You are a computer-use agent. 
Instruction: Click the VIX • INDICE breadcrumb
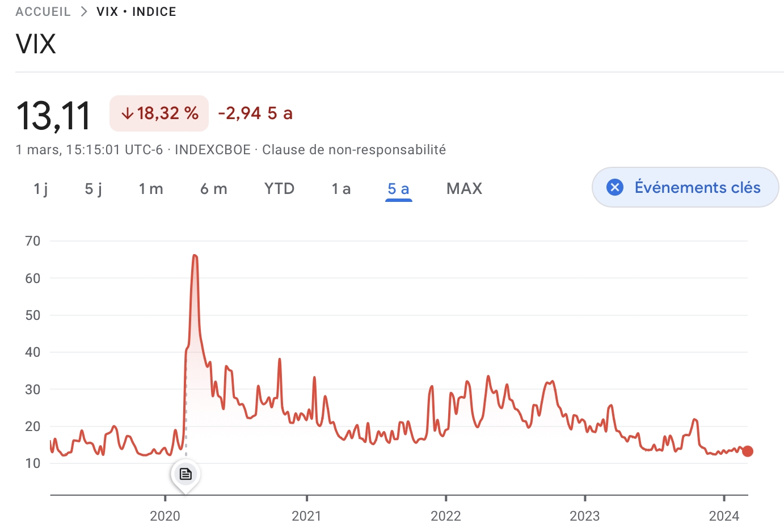point(136,12)
